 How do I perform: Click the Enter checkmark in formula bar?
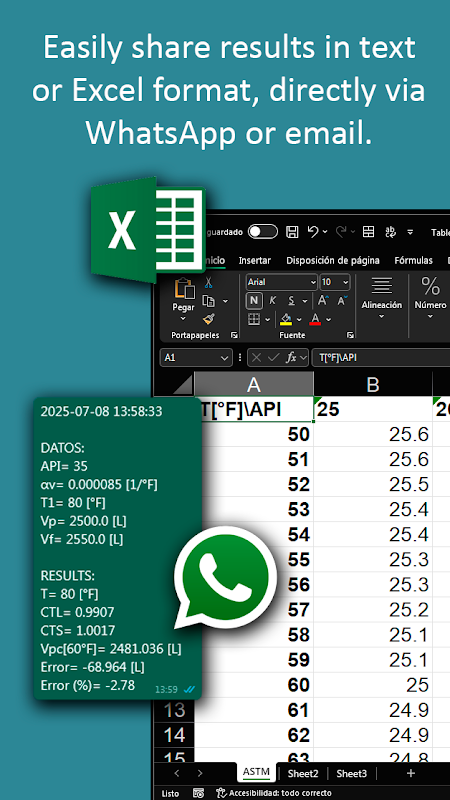coord(274,358)
